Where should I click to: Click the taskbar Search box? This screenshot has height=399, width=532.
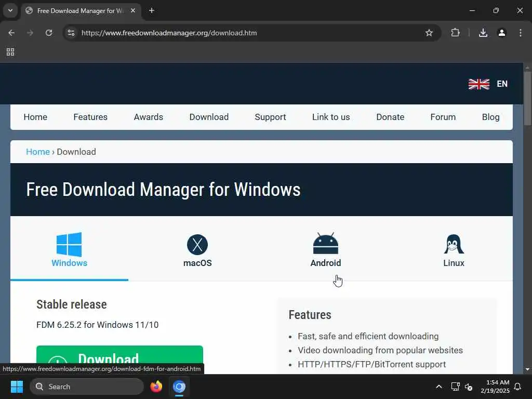point(87,387)
